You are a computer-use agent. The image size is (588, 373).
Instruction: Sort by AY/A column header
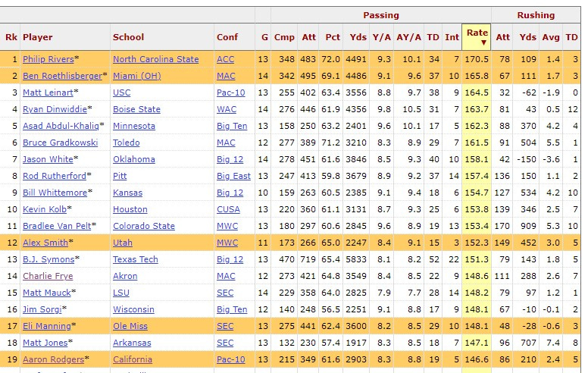[x=408, y=37]
